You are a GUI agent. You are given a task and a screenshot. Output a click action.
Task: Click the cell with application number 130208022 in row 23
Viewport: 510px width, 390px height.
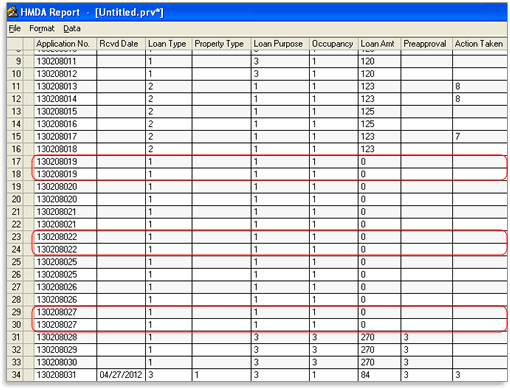click(65, 237)
